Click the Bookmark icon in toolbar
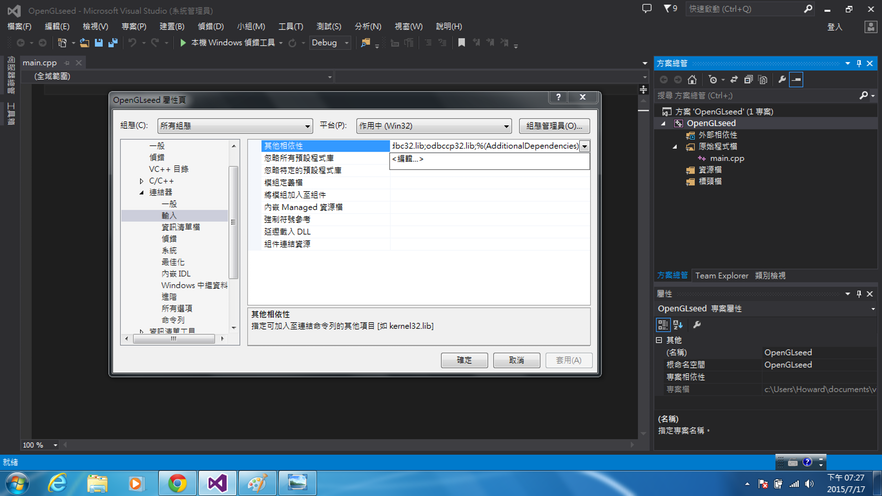Image resolution: width=882 pixels, height=496 pixels. click(461, 43)
